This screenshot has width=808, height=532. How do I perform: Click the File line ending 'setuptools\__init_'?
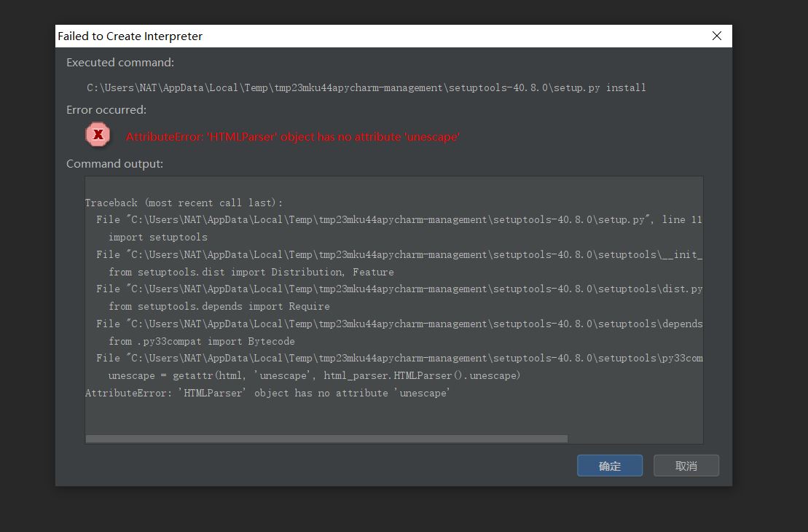click(x=399, y=254)
